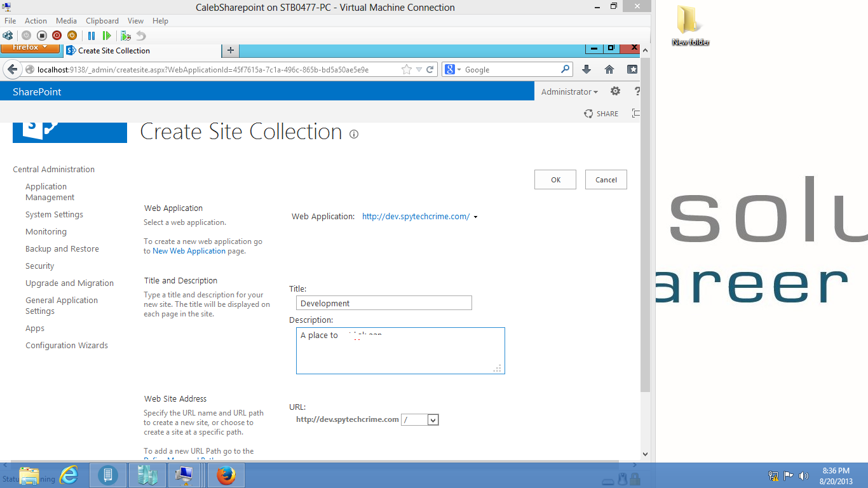Open Upgrade and Migration
The image size is (868, 488).
(x=69, y=283)
